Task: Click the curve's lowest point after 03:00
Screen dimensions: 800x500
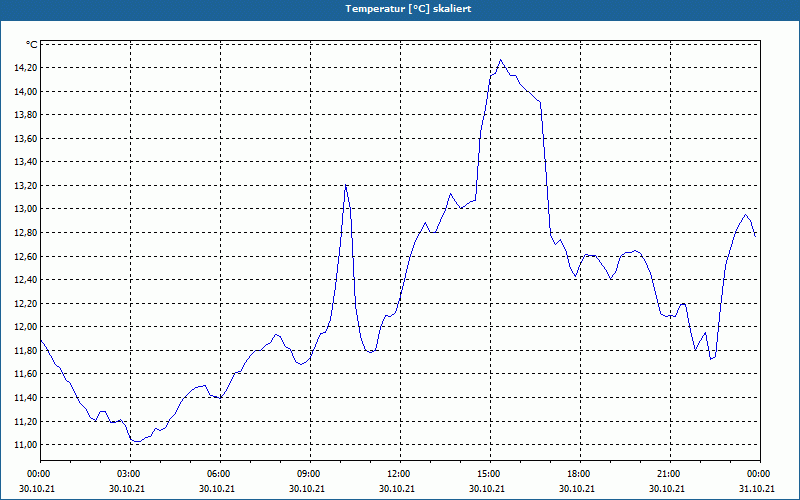Action: [x=137, y=441]
